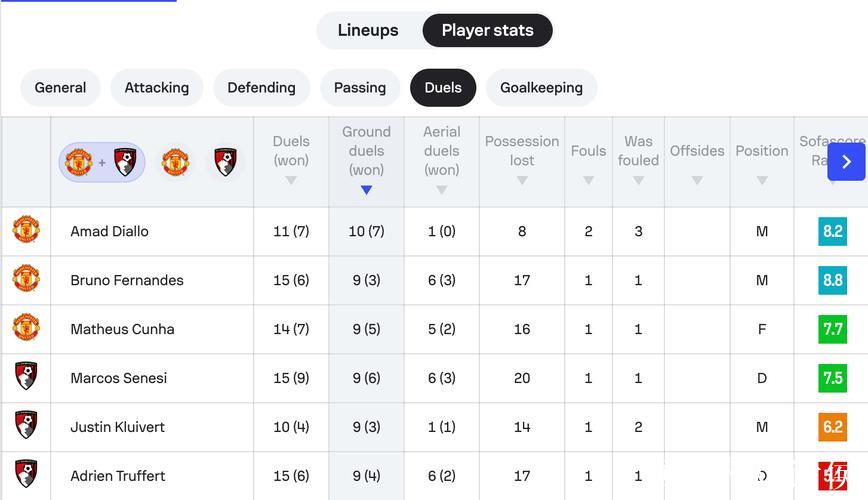Screen dimensions: 868x500
Task: Sort table by Fouls column
Action: (588, 181)
